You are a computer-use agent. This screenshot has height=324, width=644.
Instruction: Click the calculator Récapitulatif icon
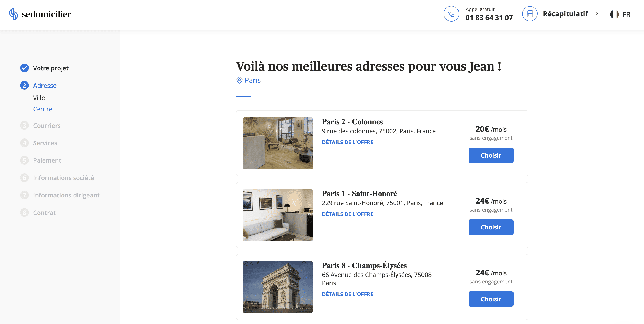click(x=529, y=14)
